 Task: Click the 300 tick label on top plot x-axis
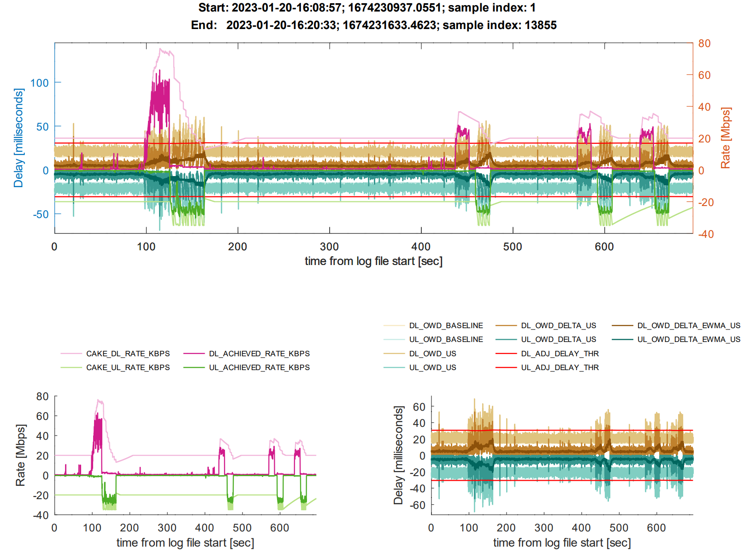(x=330, y=247)
